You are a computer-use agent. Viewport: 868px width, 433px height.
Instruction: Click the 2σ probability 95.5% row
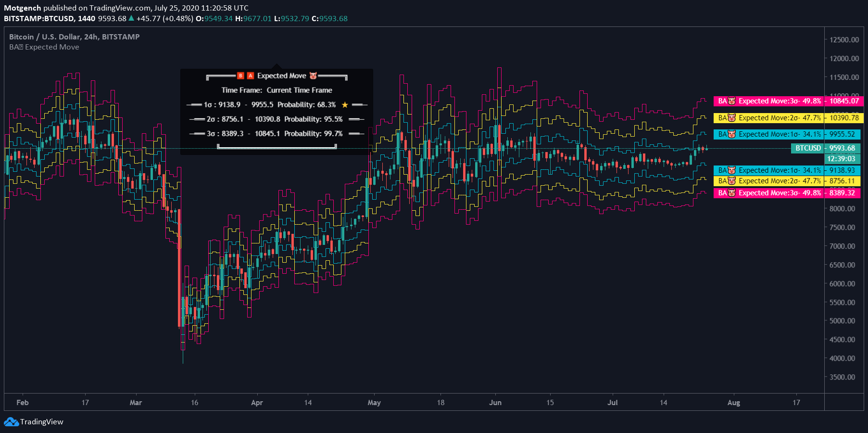coord(277,119)
